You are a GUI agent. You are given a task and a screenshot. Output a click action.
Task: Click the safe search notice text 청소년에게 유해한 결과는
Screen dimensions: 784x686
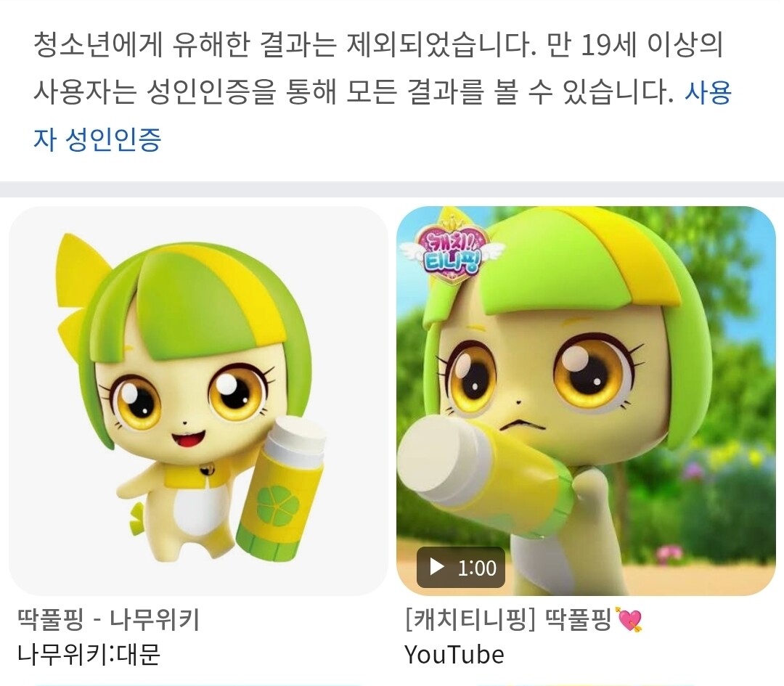tap(185, 46)
